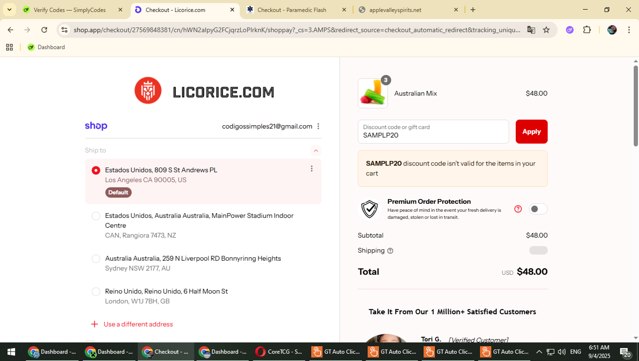Open the Chrome profile avatar
This screenshot has width=639, height=361.
tap(612, 30)
